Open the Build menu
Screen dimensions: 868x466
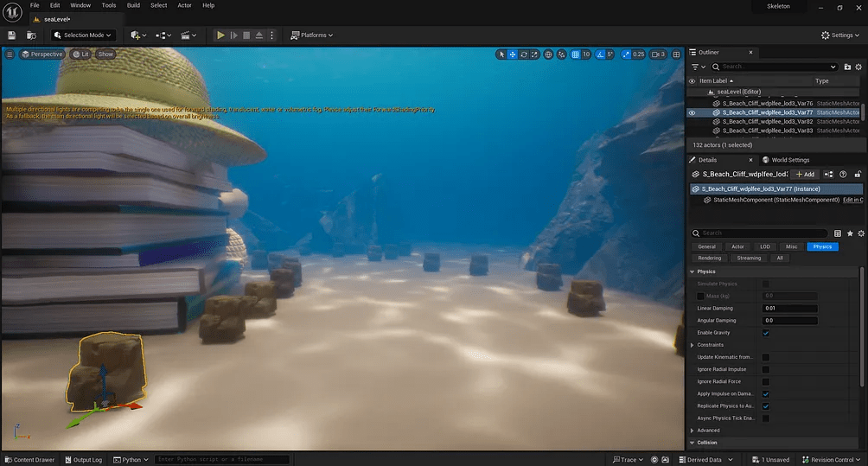pos(133,5)
